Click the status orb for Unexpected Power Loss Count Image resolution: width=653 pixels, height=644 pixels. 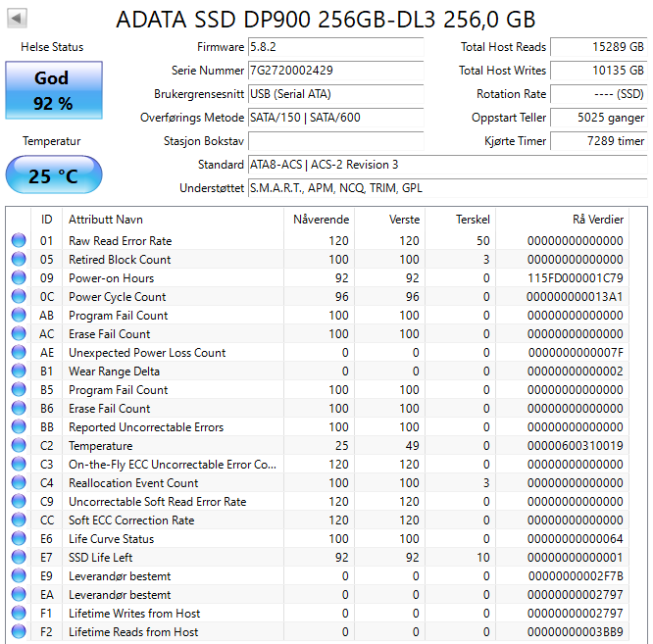pos(19,352)
